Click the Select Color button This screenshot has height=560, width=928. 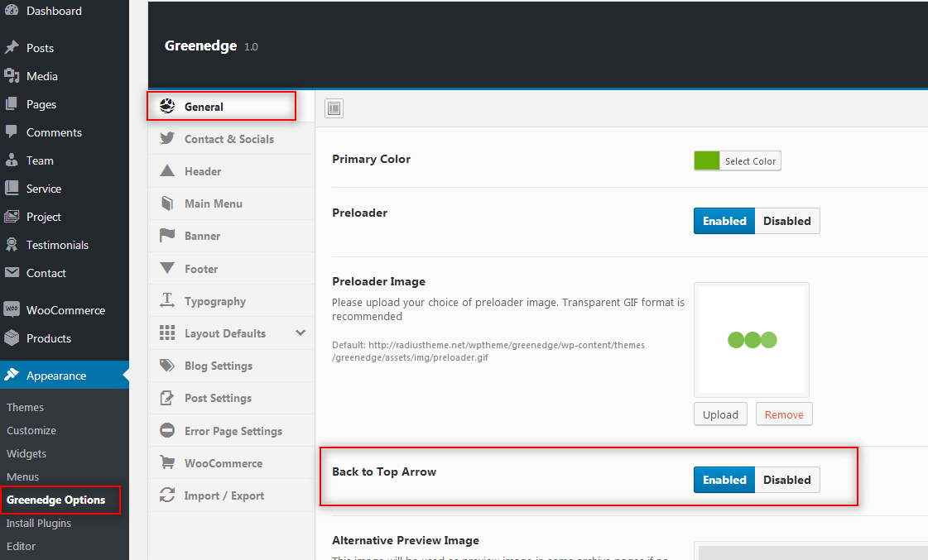coord(750,160)
